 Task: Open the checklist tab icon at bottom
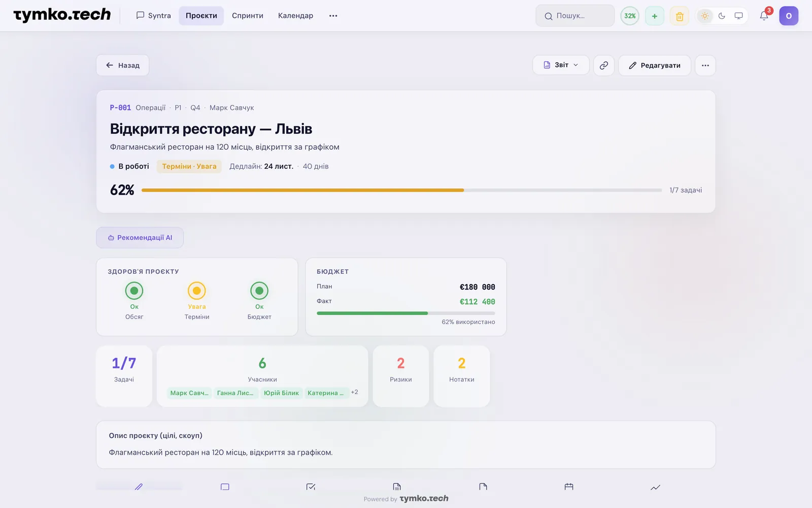pyautogui.click(x=311, y=487)
